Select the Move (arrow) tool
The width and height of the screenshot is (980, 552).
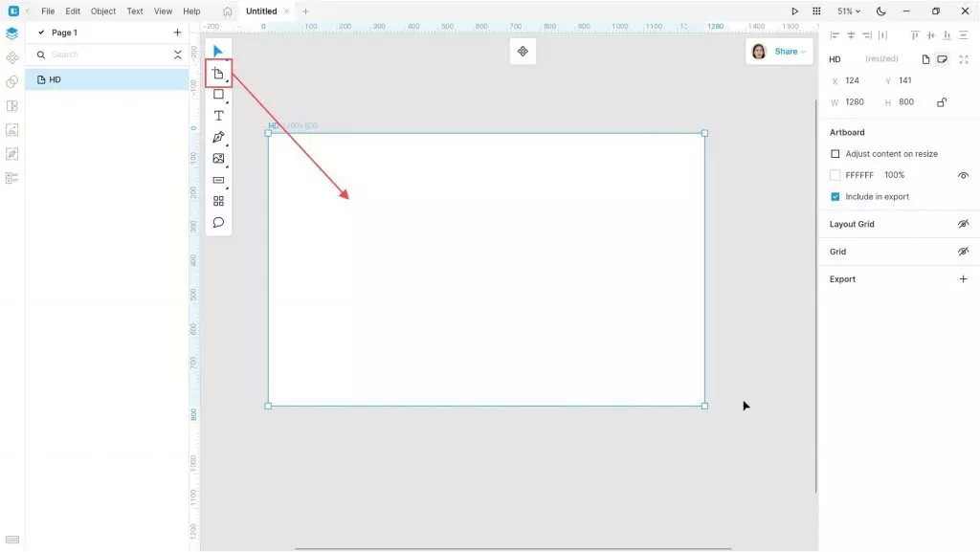218,51
